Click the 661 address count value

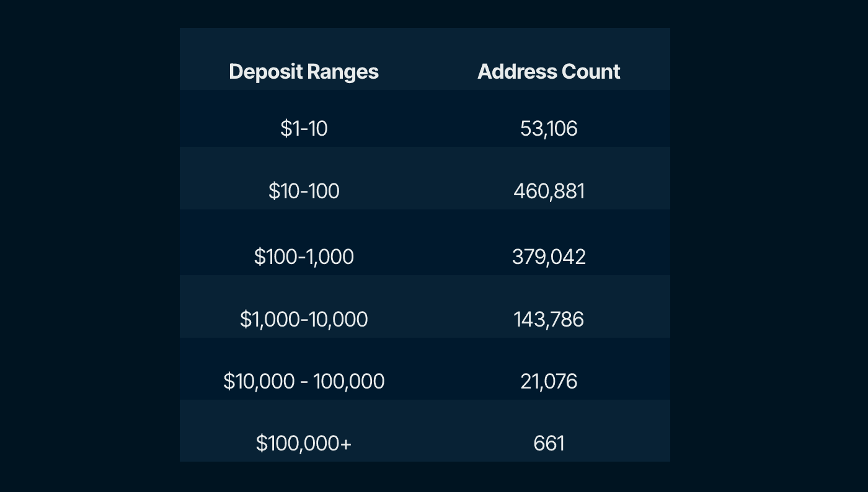click(x=549, y=443)
